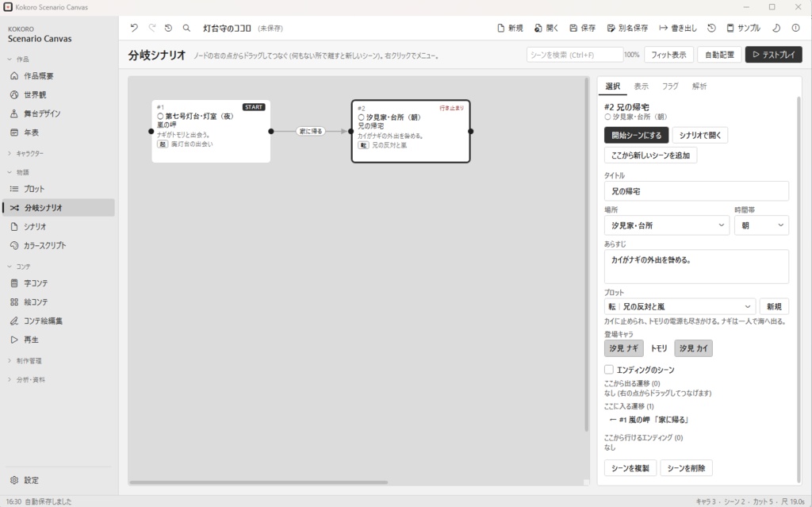812x507 pixels.
Task: Select 分岐シナリオ in sidebar
Action: (59, 207)
